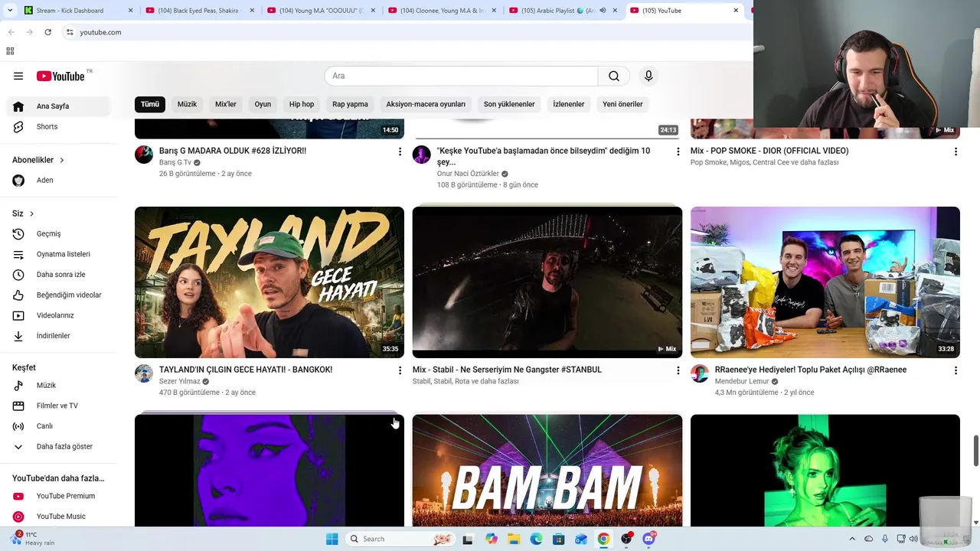Open options for POP SMOKE DIOR mix
Image resolution: width=980 pixels, height=551 pixels.
pyautogui.click(x=955, y=152)
